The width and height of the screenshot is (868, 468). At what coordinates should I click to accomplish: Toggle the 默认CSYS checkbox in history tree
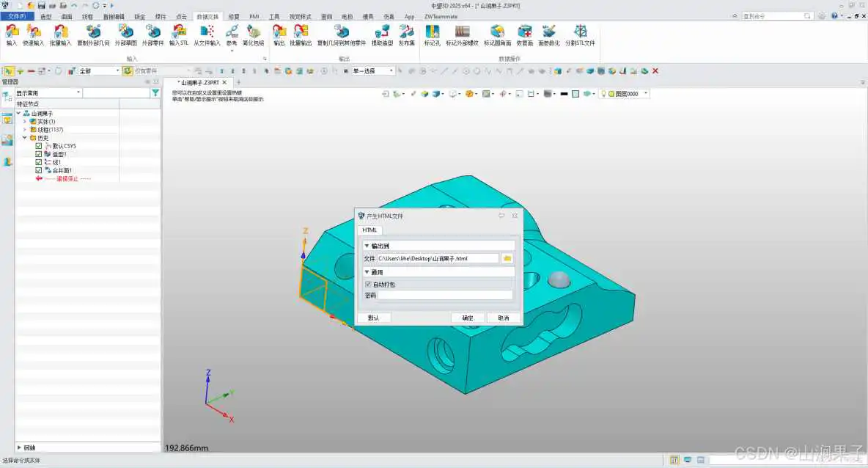tap(39, 146)
